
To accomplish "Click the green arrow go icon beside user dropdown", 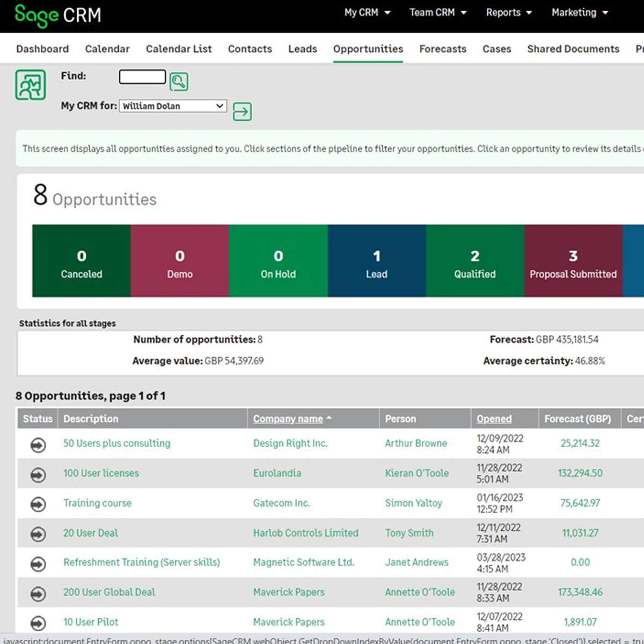I will (242, 112).
